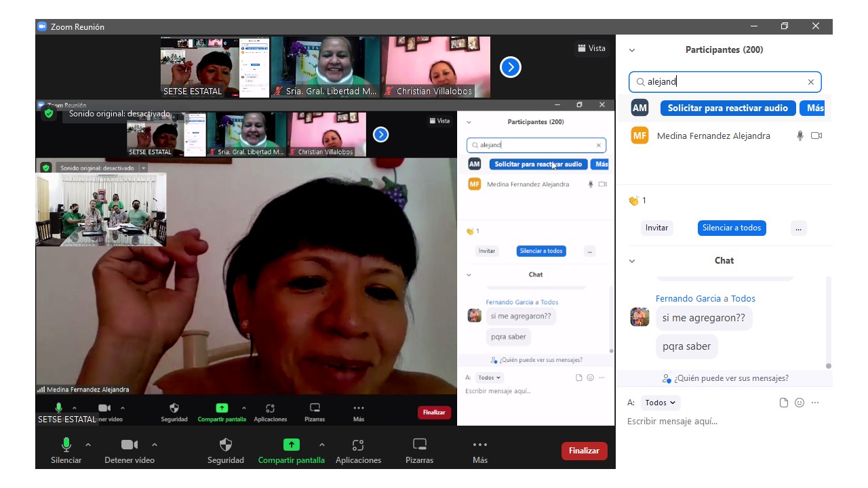868x488 pixels.
Task: Collapse the Participantes panel chevron
Action: point(632,50)
